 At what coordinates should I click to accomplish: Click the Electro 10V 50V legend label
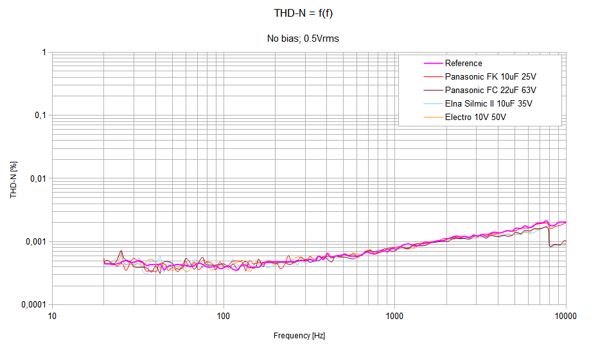[x=476, y=117]
